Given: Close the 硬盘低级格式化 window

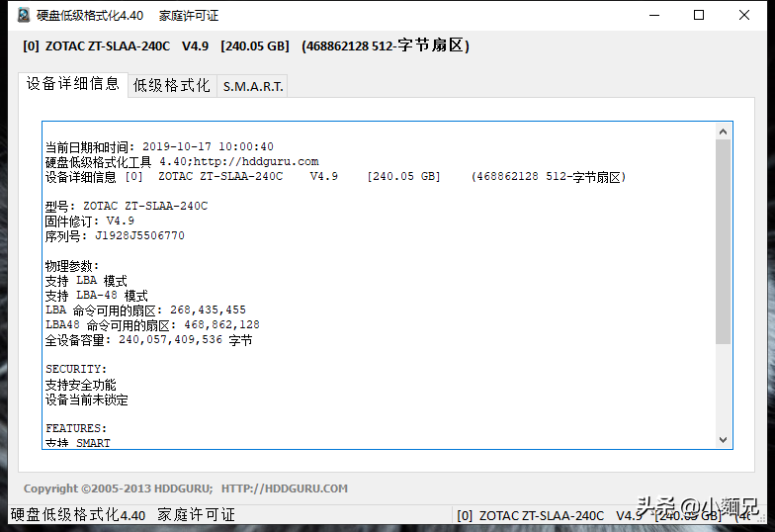Looking at the screenshot, I should pos(743,16).
